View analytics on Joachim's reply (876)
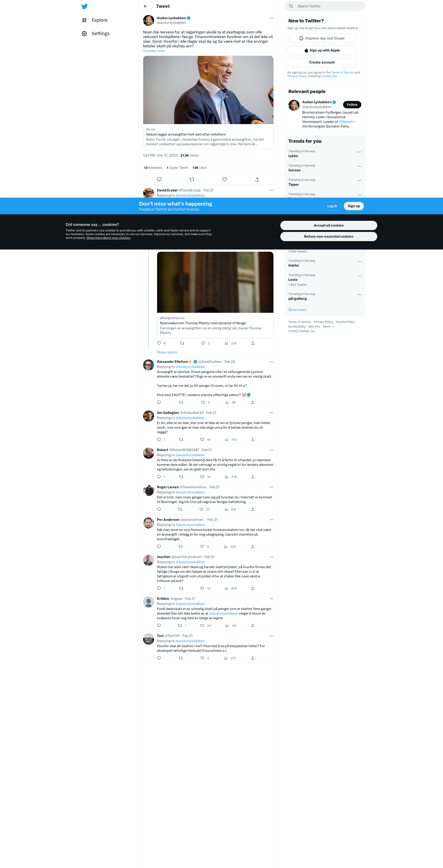The width and height of the screenshot is (443, 868). 231,588
